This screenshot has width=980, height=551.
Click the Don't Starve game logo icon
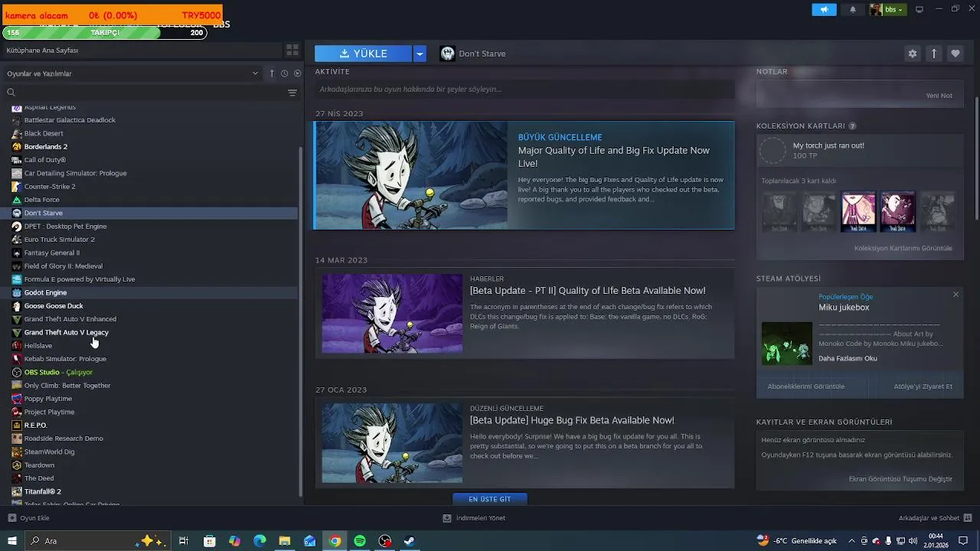click(447, 54)
